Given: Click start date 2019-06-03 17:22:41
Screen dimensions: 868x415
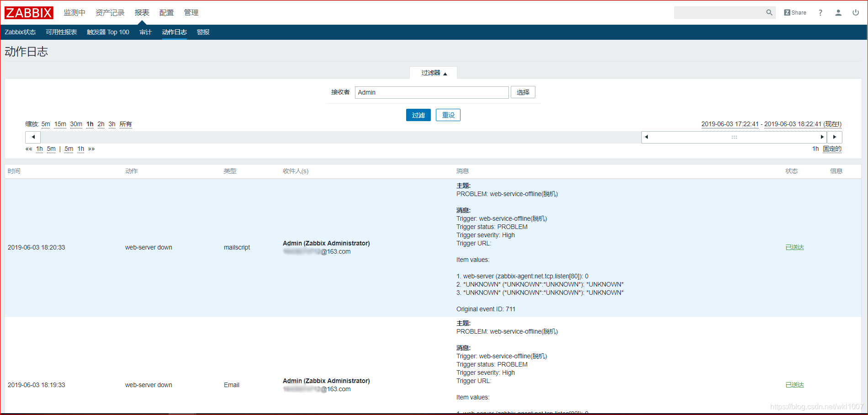Looking at the screenshot, I should (x=730, y=124).
